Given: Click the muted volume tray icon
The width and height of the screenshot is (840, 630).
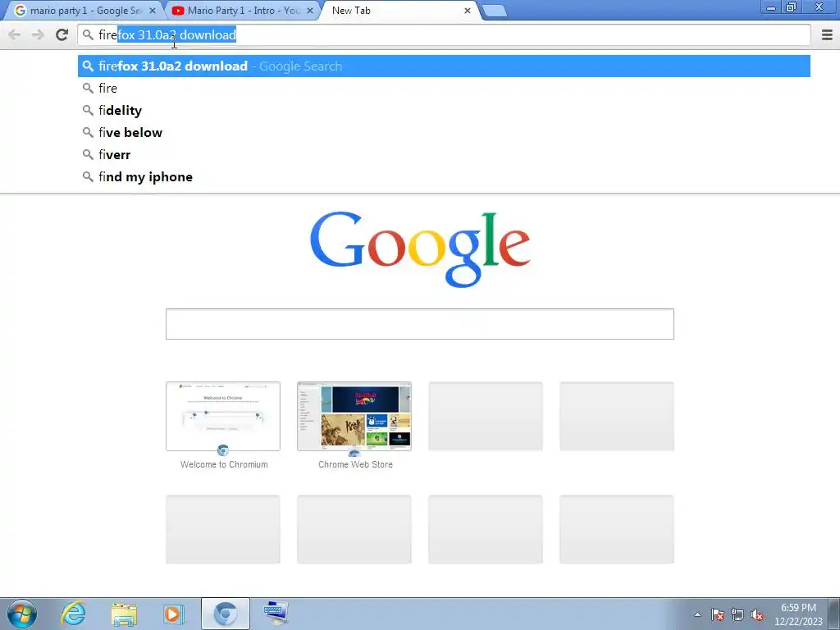Looking at the screenshot, I should [757, 614].
